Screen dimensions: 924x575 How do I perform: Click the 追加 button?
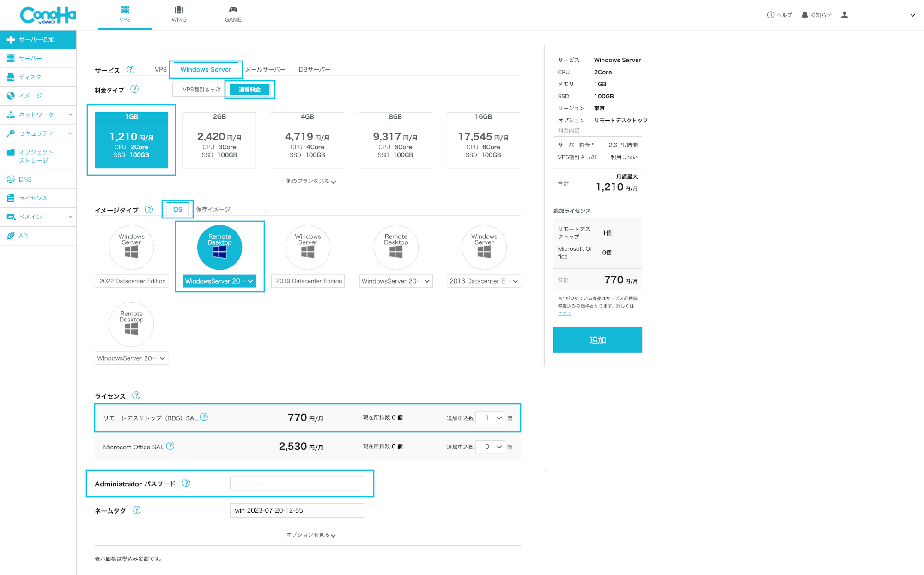[x=597, y=340]
